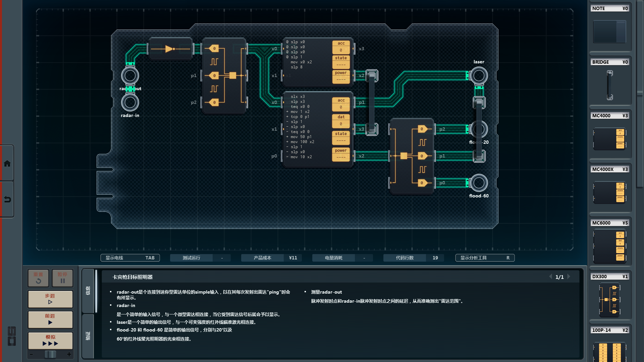Image resolution: width=644 pixels, height=362 pixels.
Task: Start fast simulation with 模拟 button
Action: [50, 340]
